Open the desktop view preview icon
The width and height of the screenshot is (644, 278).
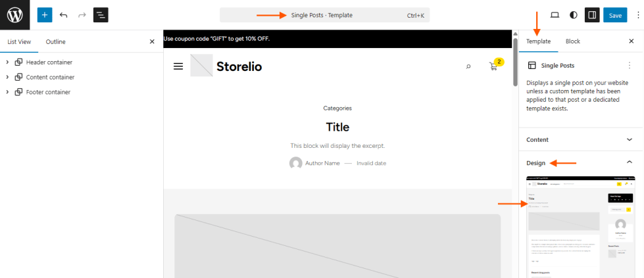coord(555,14)
